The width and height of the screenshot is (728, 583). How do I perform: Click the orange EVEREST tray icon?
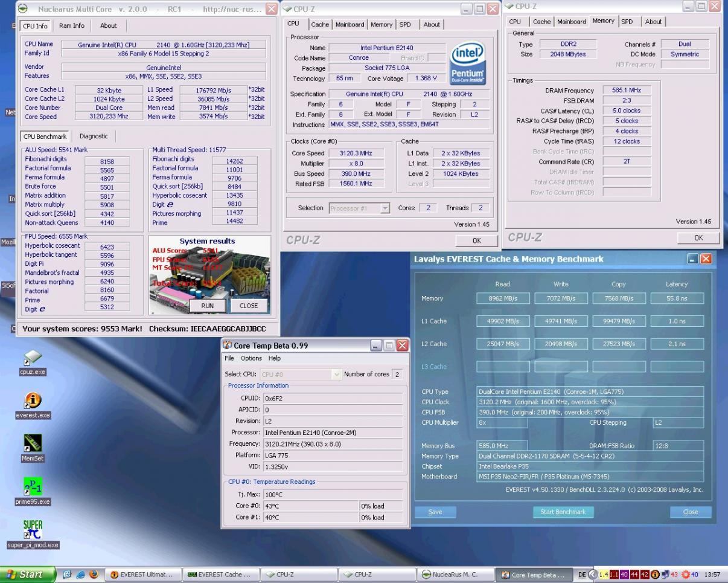click(655, 575)
